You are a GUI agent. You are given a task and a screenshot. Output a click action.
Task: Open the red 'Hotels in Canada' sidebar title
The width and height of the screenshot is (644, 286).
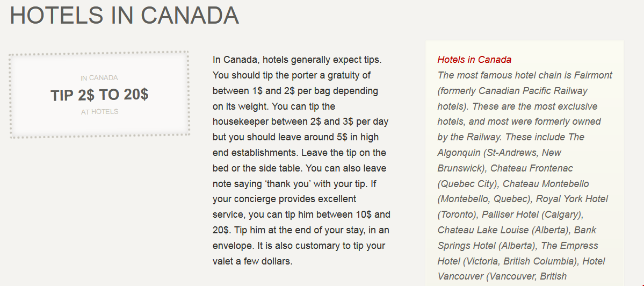coord(474,60)
